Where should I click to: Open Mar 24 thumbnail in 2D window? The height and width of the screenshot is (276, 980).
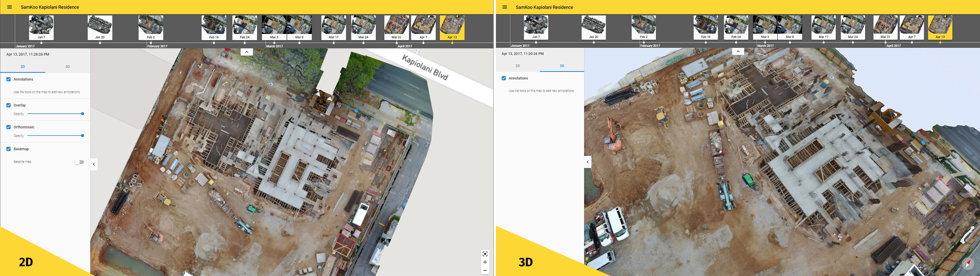point(363,27)
